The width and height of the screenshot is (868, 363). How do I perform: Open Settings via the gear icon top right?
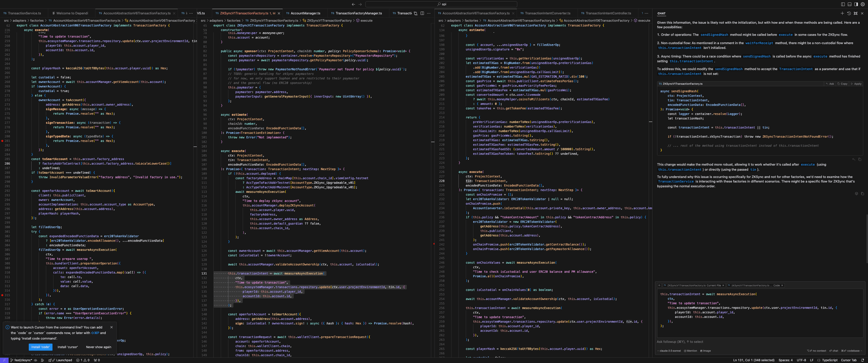(863, 4)
